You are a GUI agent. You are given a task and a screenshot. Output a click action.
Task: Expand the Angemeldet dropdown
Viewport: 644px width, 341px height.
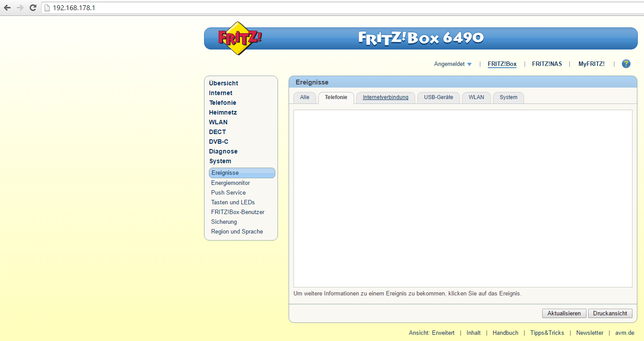[453, 64]
